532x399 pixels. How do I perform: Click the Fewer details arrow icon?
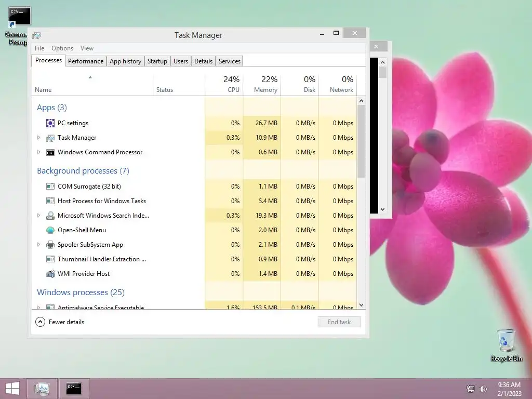[x=40, y=322]
